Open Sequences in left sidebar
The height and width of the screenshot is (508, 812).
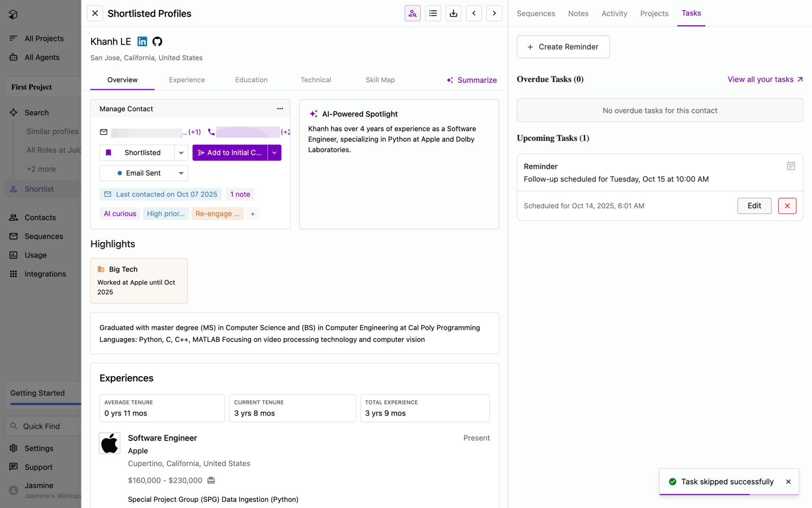(44, 236)
